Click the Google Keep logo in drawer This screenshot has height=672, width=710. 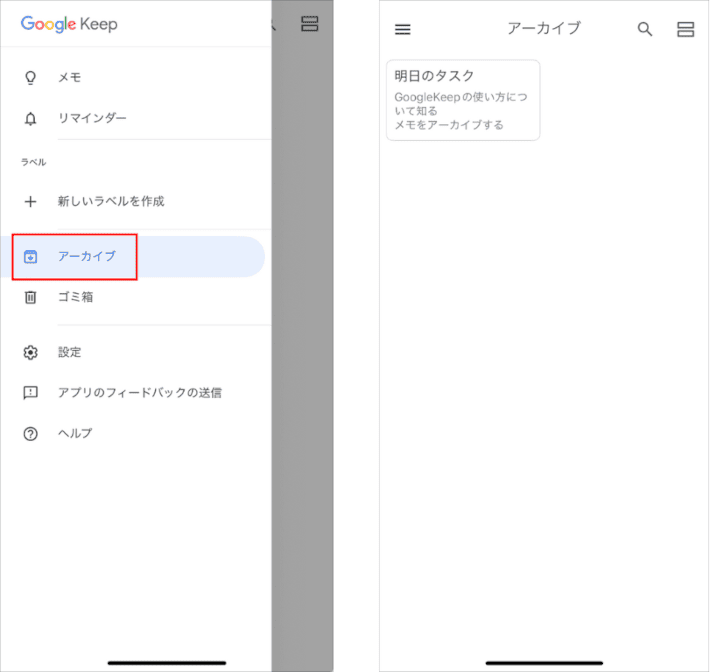69,24
